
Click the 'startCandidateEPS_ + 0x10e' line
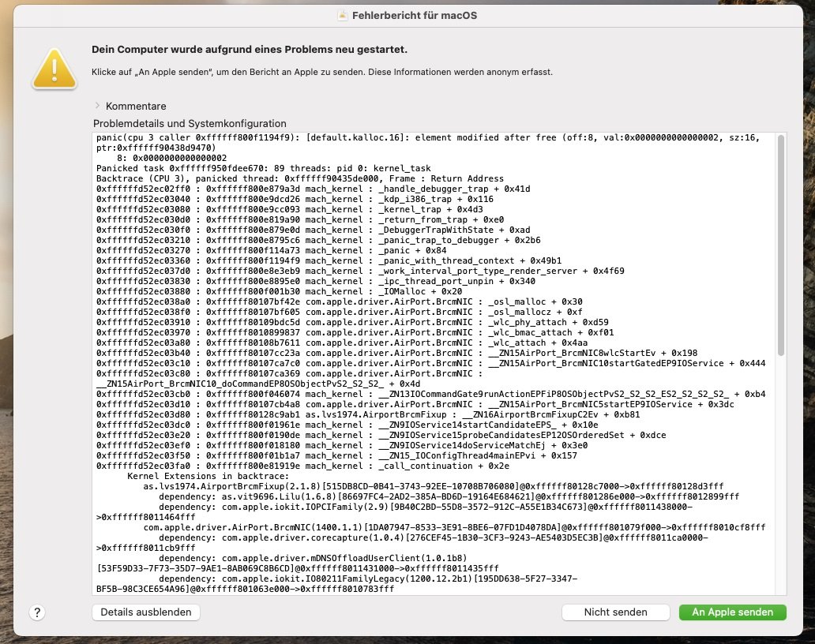(347, 425)
